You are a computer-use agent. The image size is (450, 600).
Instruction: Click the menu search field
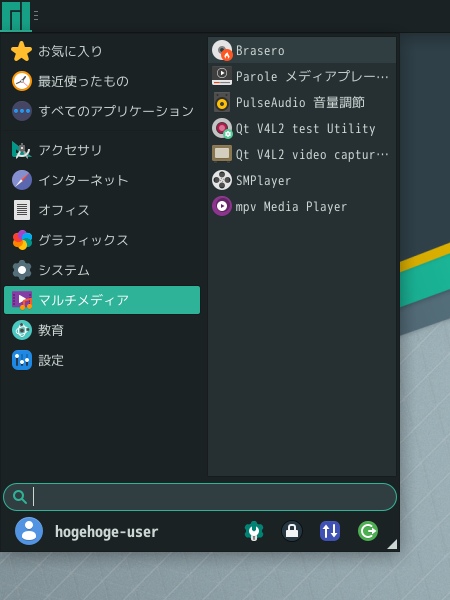pyautogui.click(x=200, y=497)
